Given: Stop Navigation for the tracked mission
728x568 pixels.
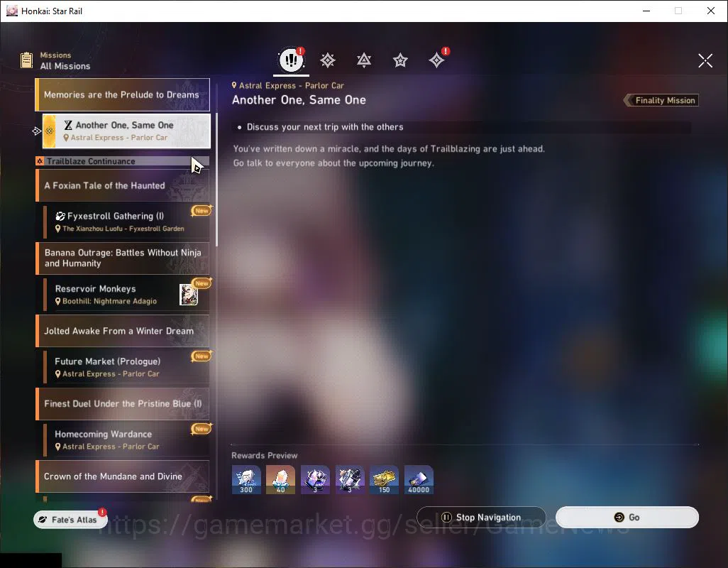Looking at the screenshot, I should point(481,518).
